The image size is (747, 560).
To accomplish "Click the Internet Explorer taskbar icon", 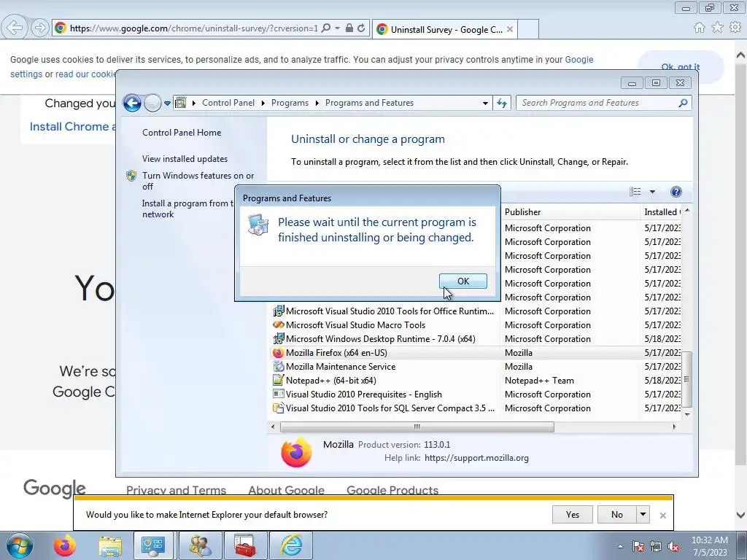I will (x=291, y=545).
